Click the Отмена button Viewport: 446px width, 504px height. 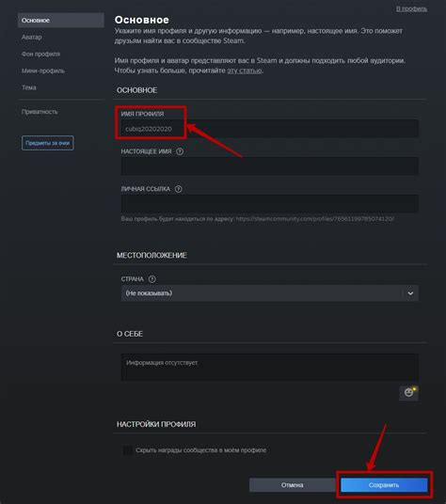(293, 484)
